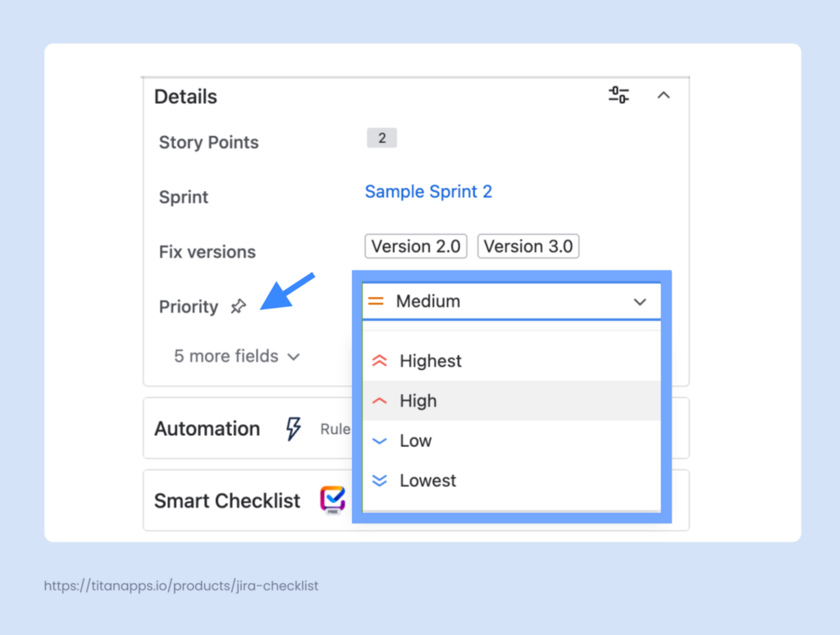Open Sample Sprint 2 link
This screenshot has width=840, height=635.
point(428,191)
